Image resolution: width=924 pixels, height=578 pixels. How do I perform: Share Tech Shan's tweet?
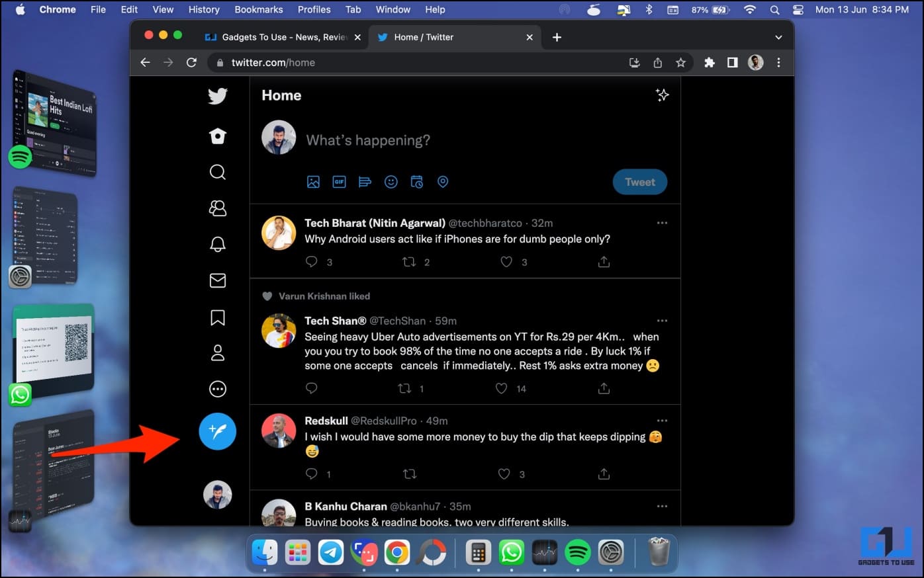604,388
